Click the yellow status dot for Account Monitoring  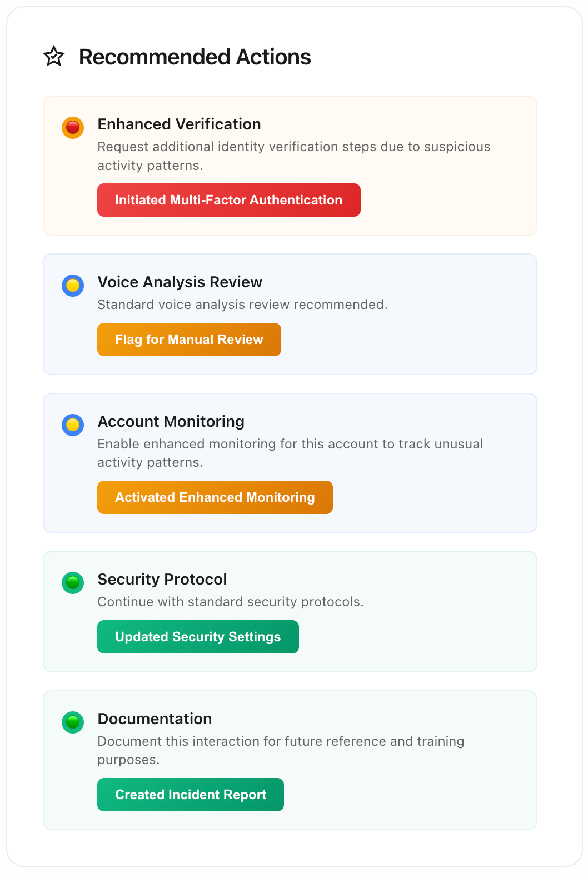[x=73, y=425]
